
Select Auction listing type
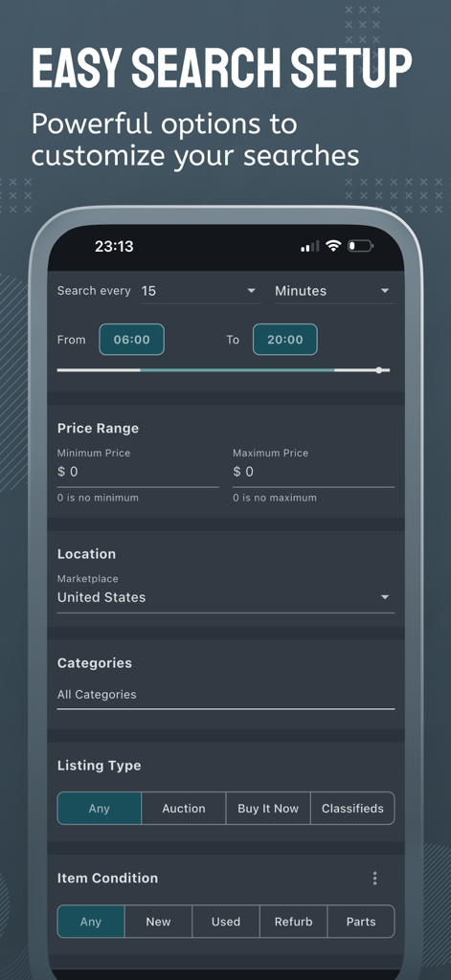[184, 808]
